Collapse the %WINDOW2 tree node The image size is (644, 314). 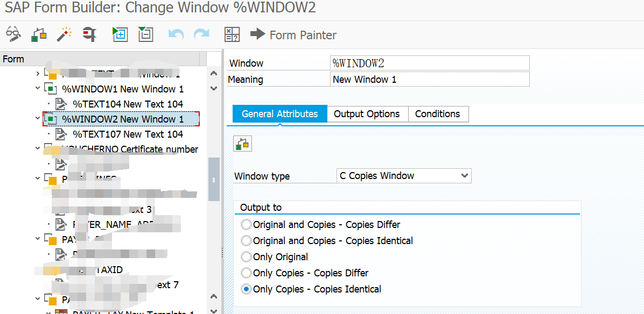(38, 119)
